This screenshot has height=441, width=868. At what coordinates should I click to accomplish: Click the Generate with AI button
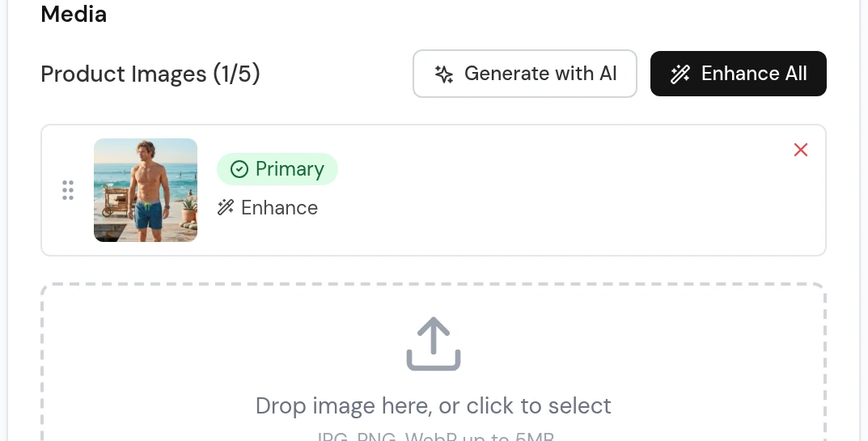pyautogui.click(x=525, y=74)
